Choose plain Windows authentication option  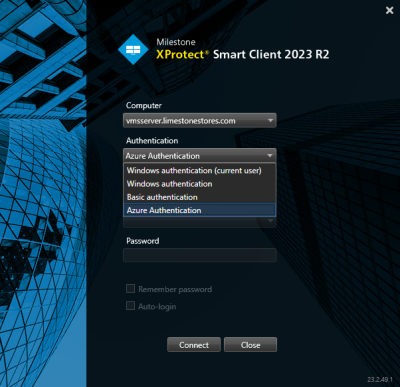[200, 184]
